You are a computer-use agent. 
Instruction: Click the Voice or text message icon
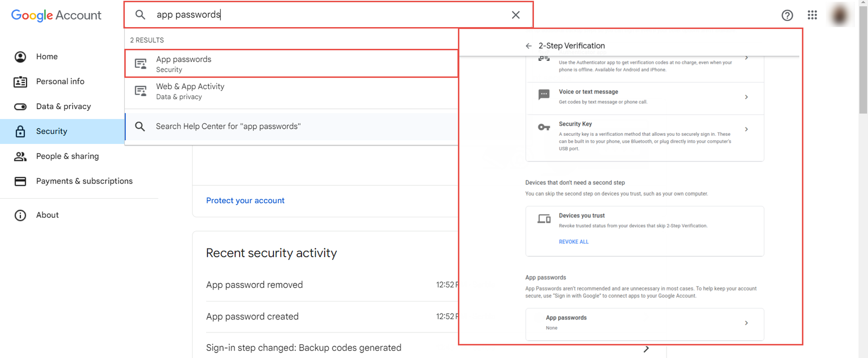click(544, 95)
